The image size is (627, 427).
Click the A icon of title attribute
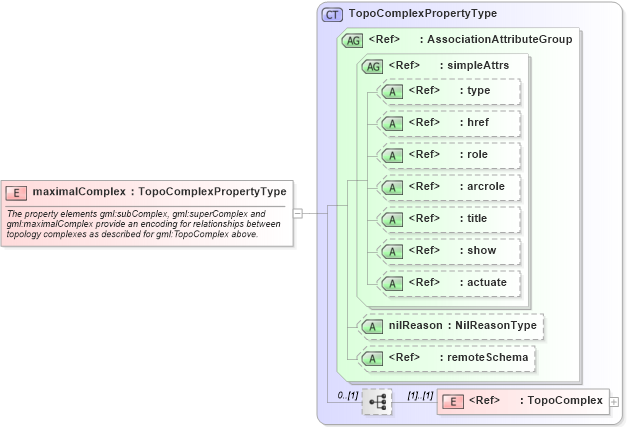(x=392, y=219)
